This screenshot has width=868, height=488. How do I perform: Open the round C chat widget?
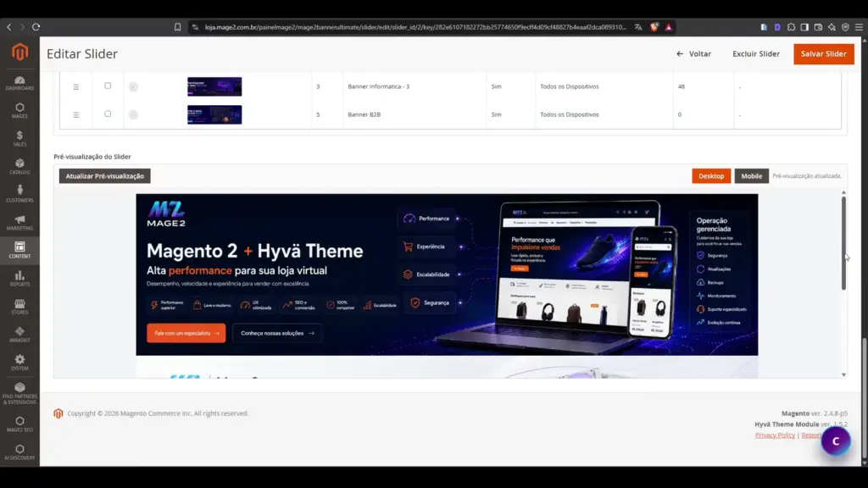click(836, 441)
